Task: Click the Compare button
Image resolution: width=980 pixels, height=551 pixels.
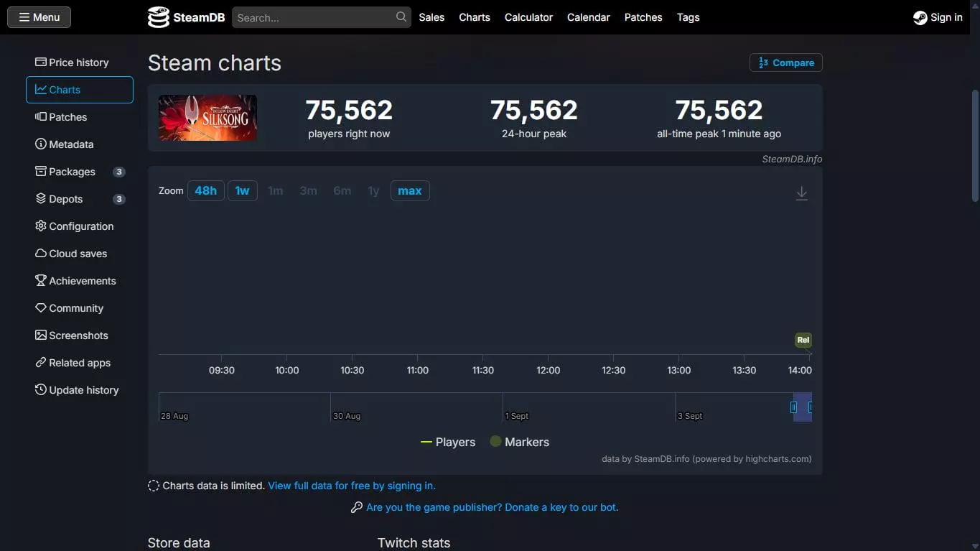Action: 786,62
